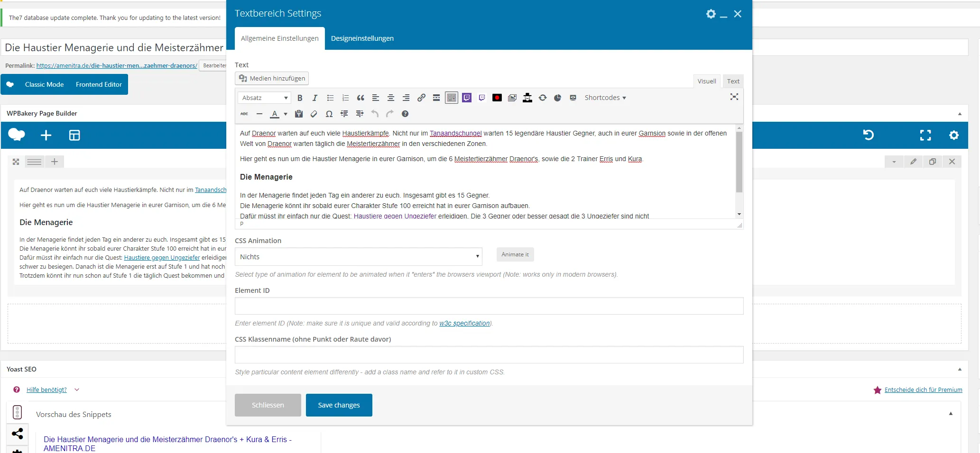The image size is (980, 453).
Task: Click the circular refresh arrows toolbar icon
Action: click(543, 98)
